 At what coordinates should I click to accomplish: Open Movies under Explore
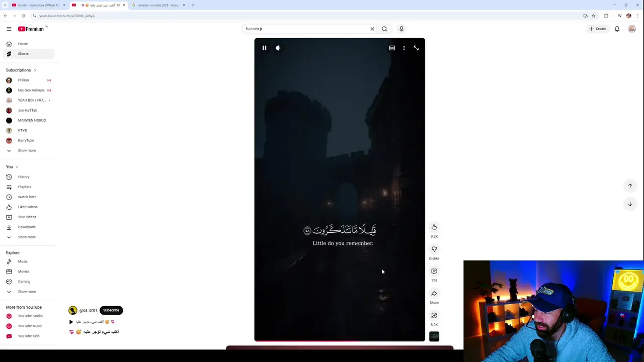28,271
